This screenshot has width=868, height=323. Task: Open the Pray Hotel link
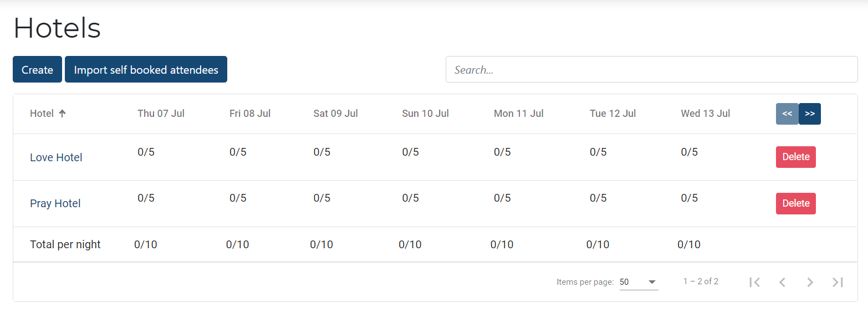(55, 203)
